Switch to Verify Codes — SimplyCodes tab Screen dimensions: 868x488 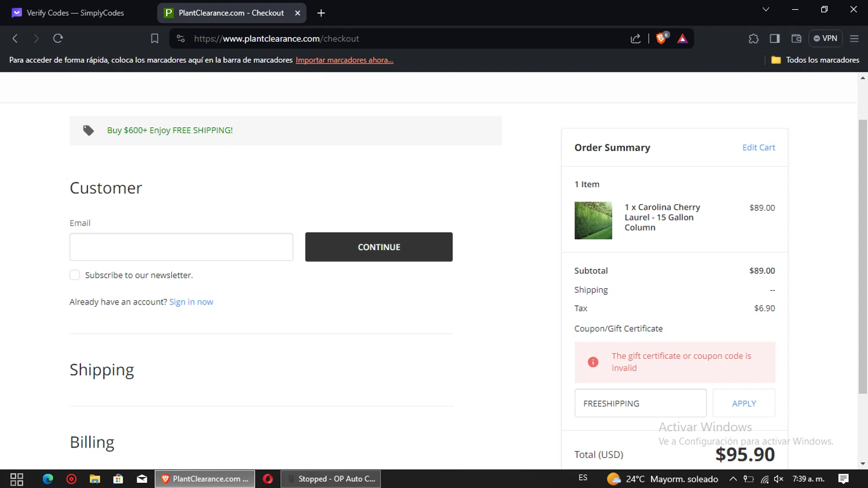75,13
